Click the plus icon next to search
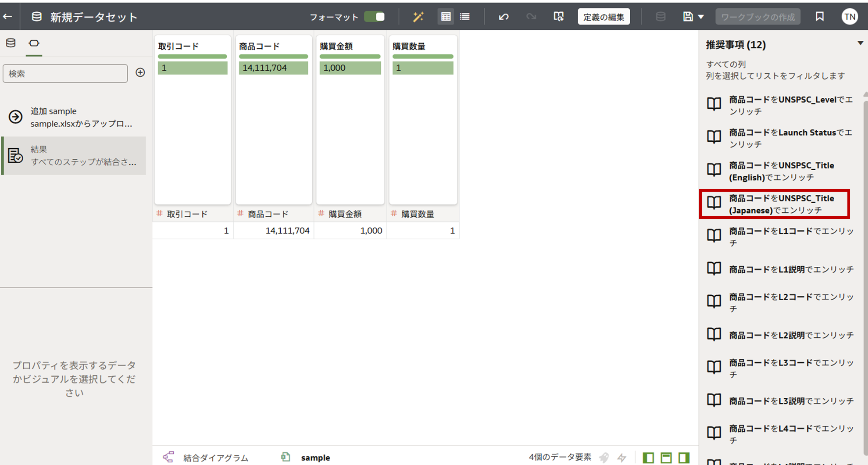 140,72
